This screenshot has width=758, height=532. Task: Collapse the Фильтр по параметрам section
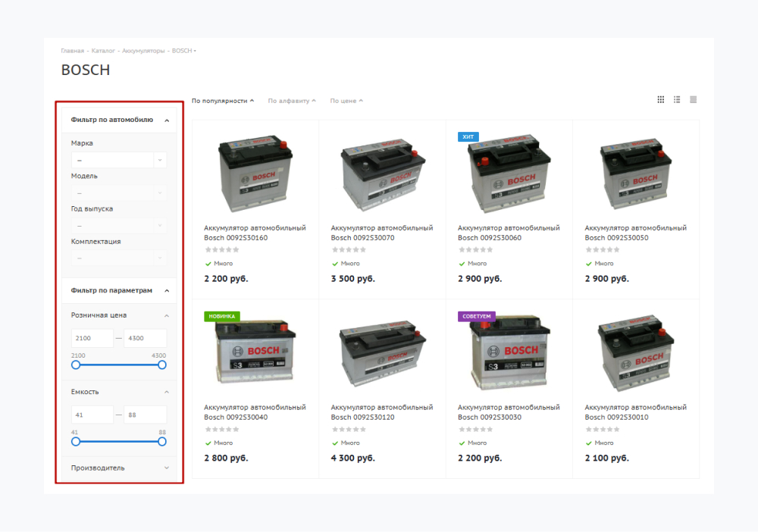(x=167, y=290)
